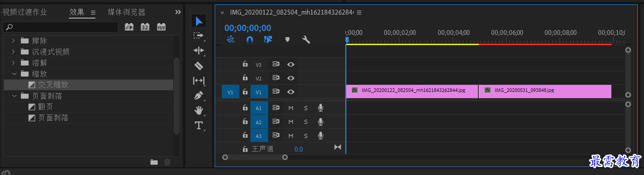Enable voice-over record on track A2
The image size is (644, 175).
coord(321,122)
